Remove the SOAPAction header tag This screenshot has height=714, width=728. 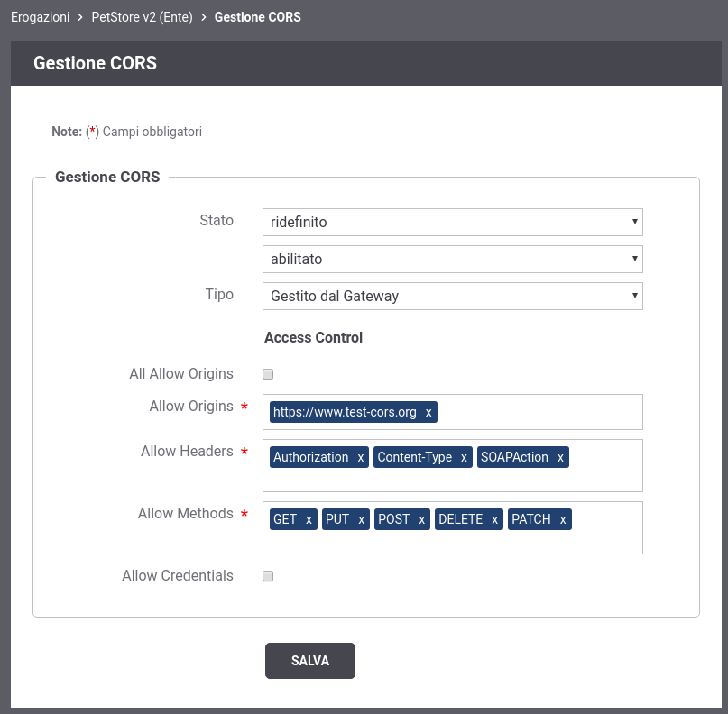point(560,457)
